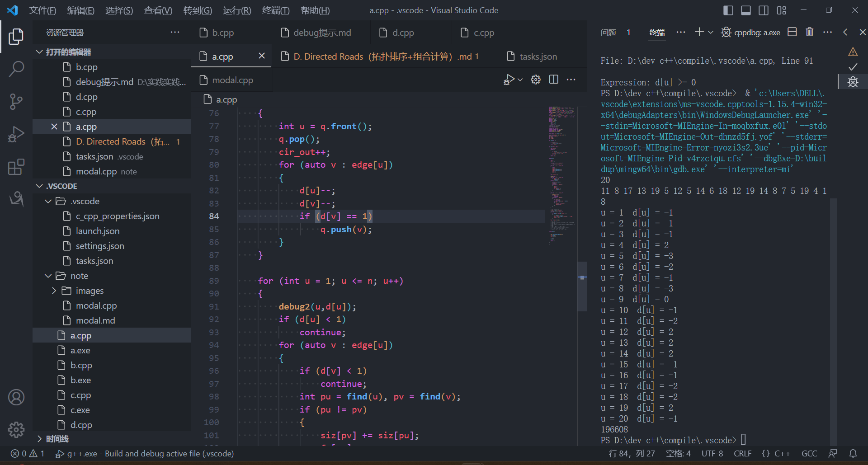Open the Explorer view in activity bar
868x465 pixels.
pos(16,37)
